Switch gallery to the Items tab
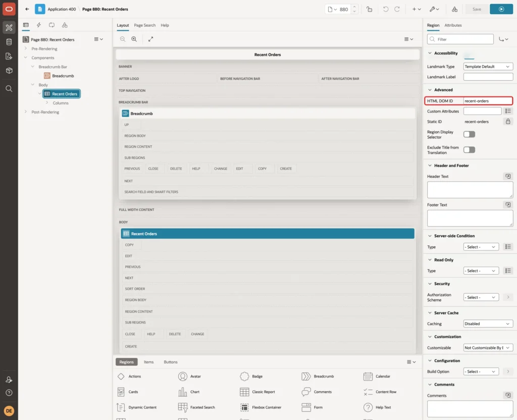 coord(149,362)
